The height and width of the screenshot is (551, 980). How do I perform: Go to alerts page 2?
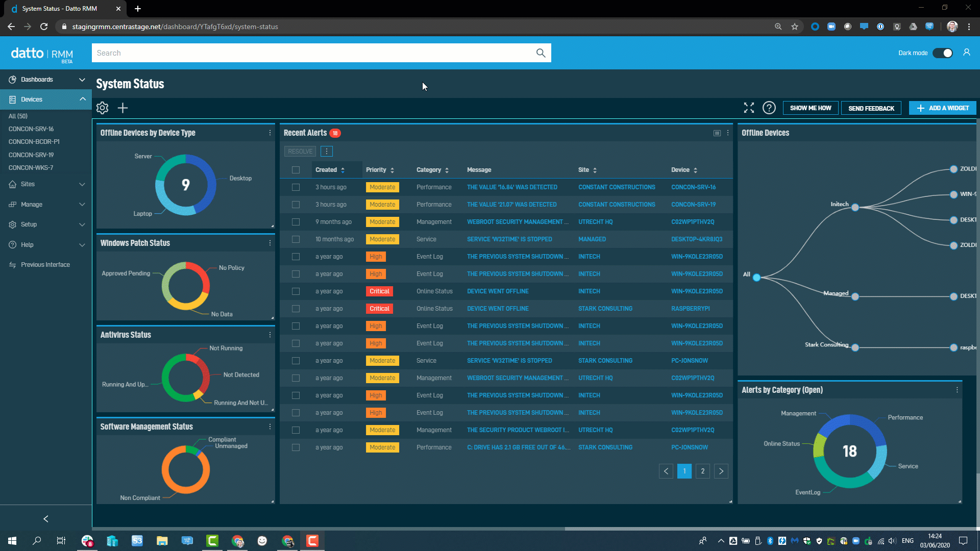point(703,471)
